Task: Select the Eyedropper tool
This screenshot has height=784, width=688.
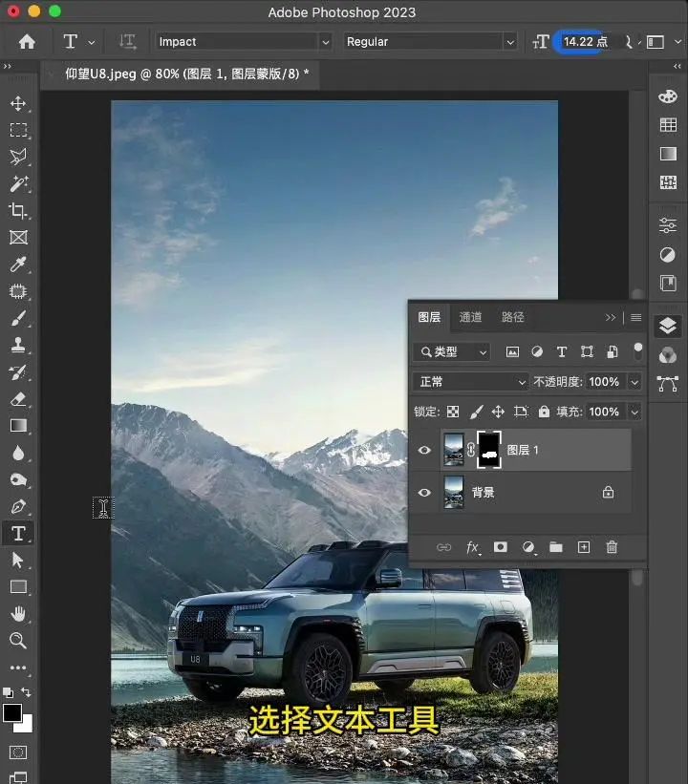Action: pos(18,264)
